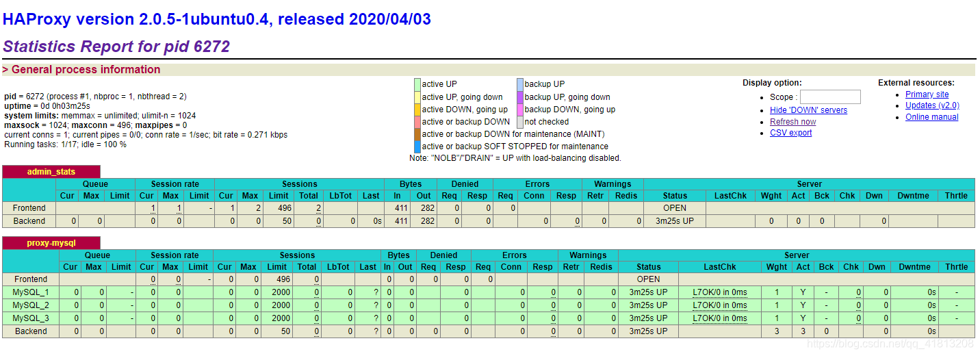Click 'system limits: memmax = unlimited' line
Viewport: 980px width, 356px height.
click(x=100, y=116)
